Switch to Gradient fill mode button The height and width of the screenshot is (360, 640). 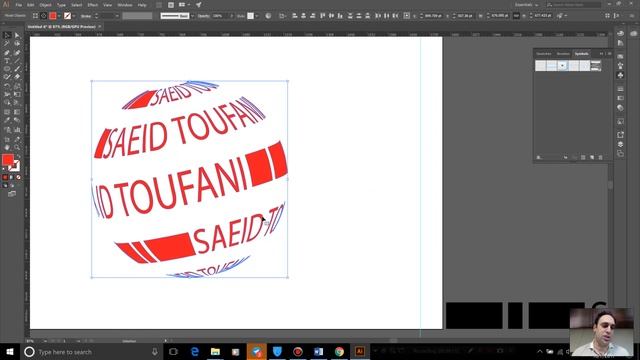[11, 178]
